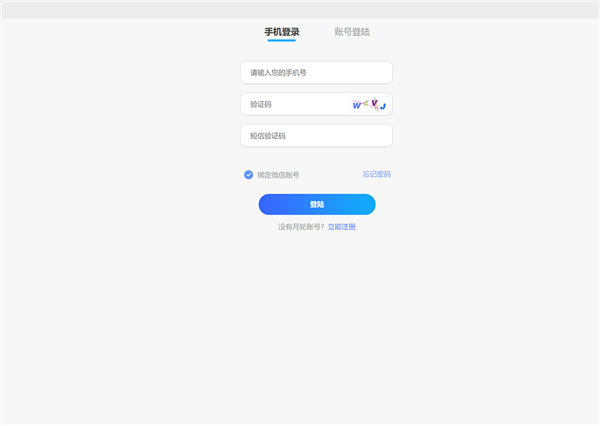Select the underlined 手机登录 heading
Viewport: 600px width, 426px height.
(x=282, y=32)
